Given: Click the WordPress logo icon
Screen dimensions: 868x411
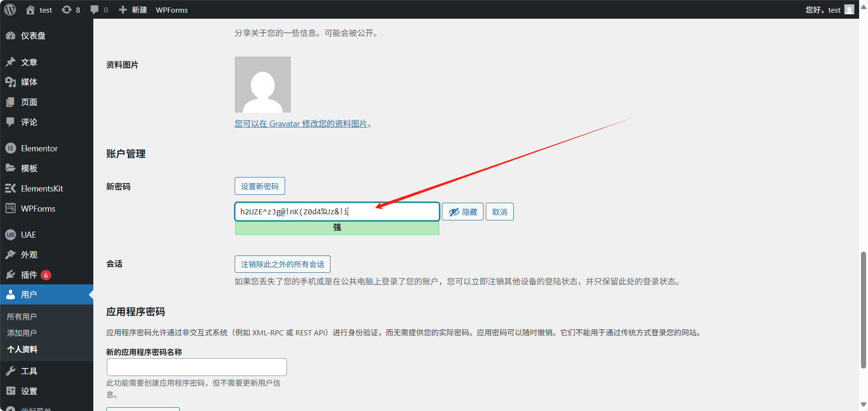Looking at the screenshot, I should point(10,10).
